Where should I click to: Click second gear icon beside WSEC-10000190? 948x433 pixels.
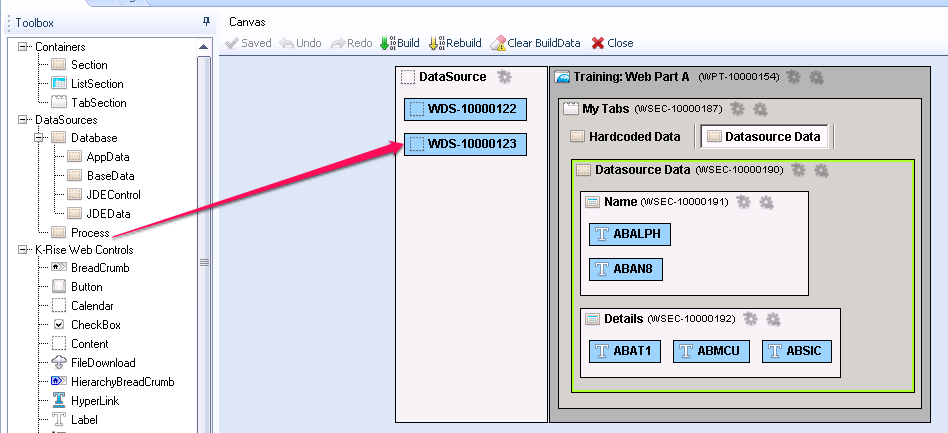click(x=820, y=171)
